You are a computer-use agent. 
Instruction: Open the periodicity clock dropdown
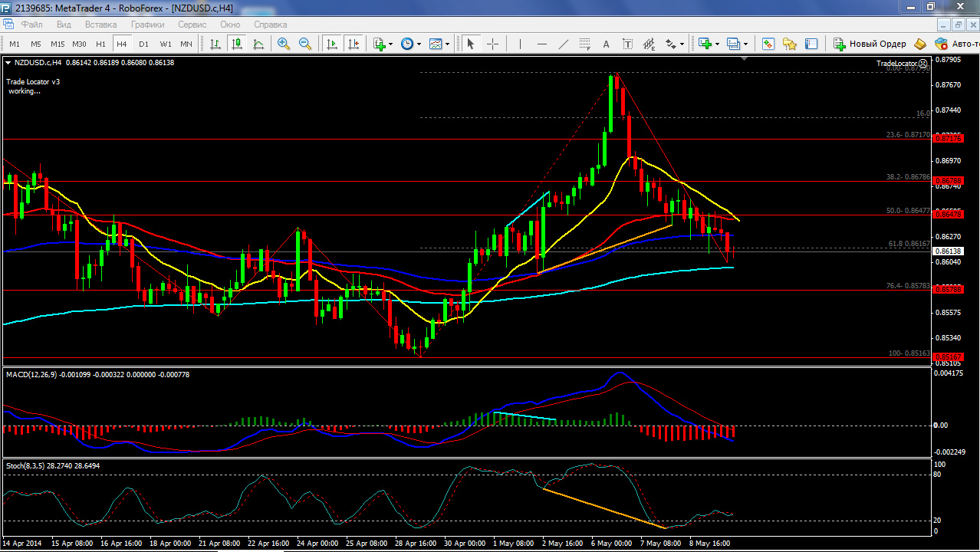pos(419,44)
